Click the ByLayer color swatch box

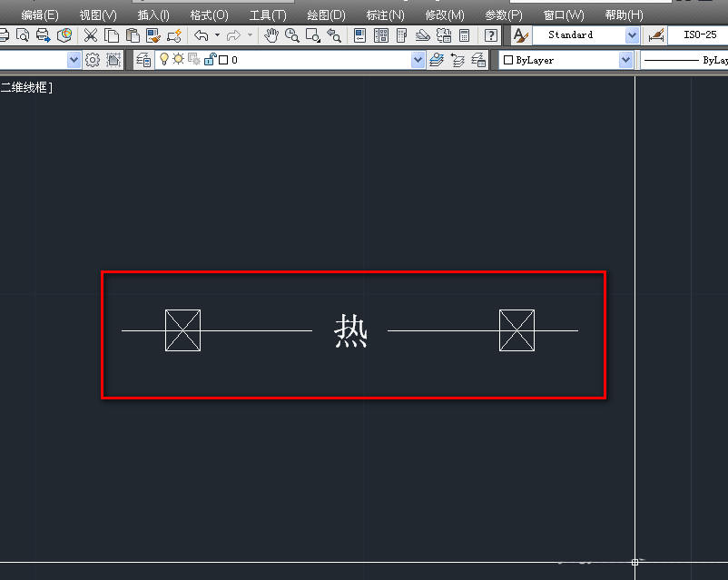pos(508,60)
